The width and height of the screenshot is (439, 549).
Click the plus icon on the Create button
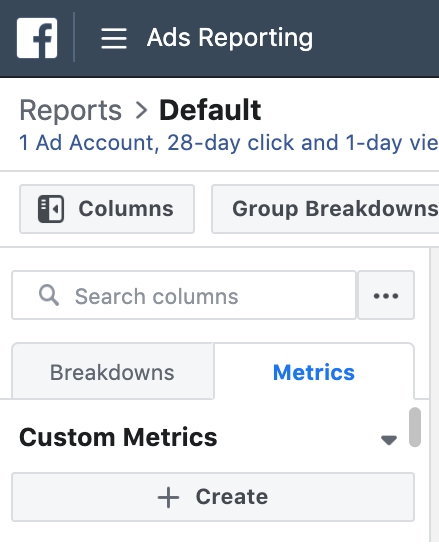point(168,497)
